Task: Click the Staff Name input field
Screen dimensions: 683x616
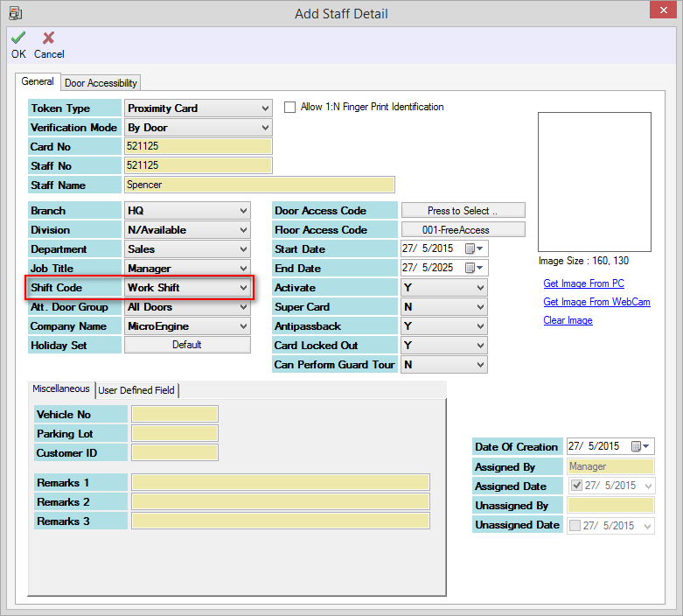Action: (260, 185)
